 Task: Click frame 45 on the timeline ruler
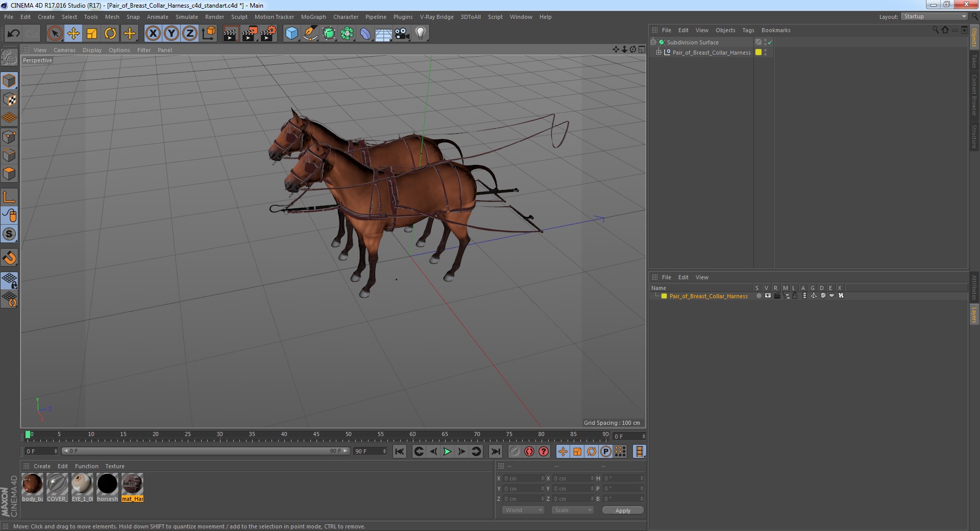click(x=316, y=436)
